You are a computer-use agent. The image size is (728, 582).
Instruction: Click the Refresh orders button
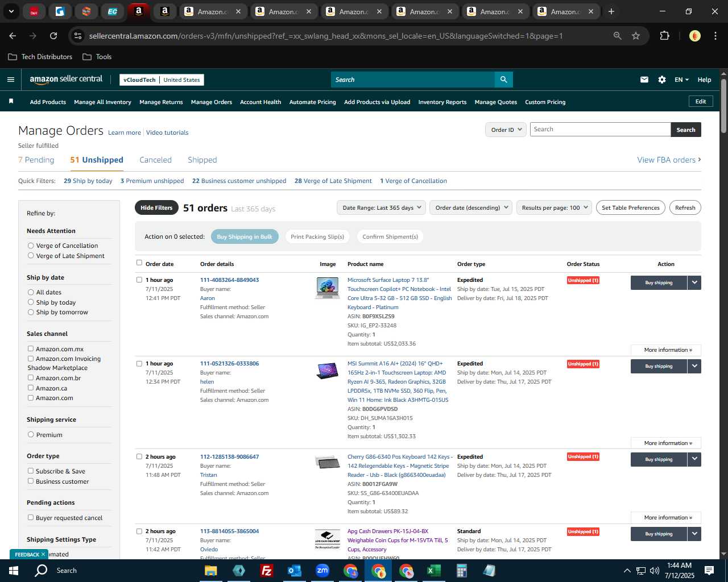coord(685,207)
